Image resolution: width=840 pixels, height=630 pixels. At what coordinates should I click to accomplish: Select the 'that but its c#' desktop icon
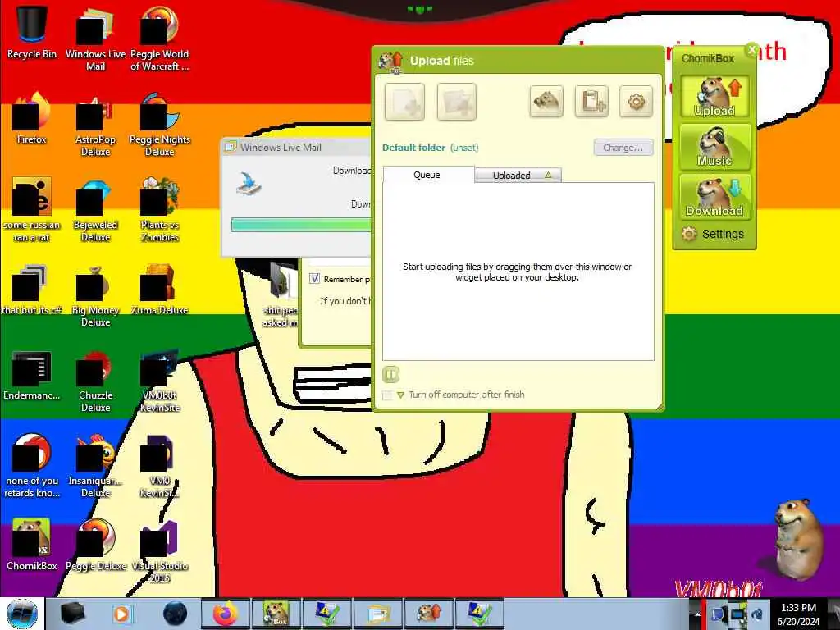(32, 290)
